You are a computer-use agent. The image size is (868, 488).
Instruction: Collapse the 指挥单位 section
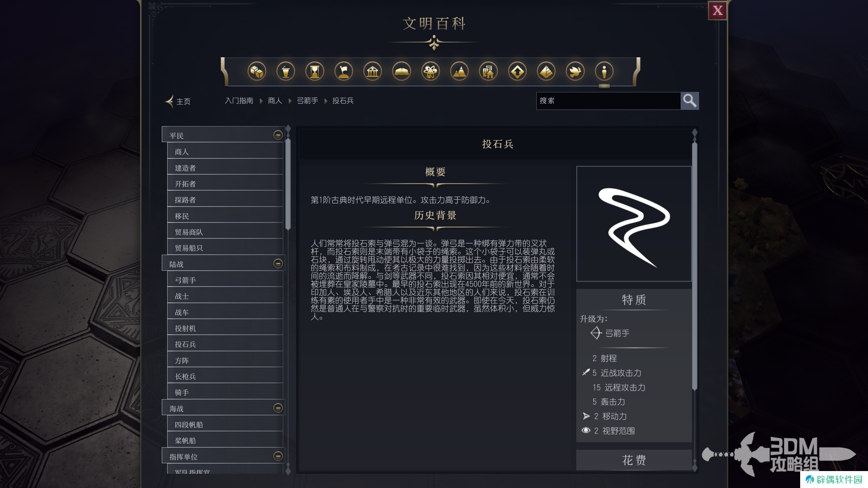(278, 456)
